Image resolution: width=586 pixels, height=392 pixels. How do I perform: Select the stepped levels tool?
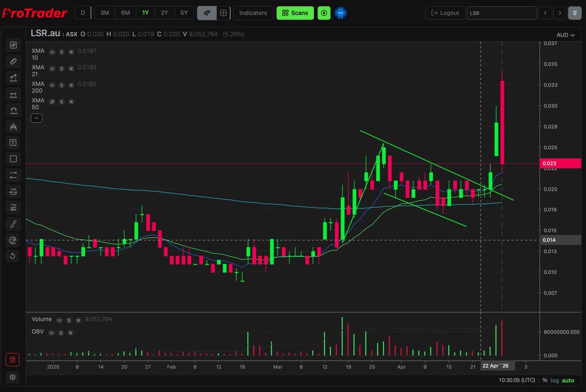13,224
